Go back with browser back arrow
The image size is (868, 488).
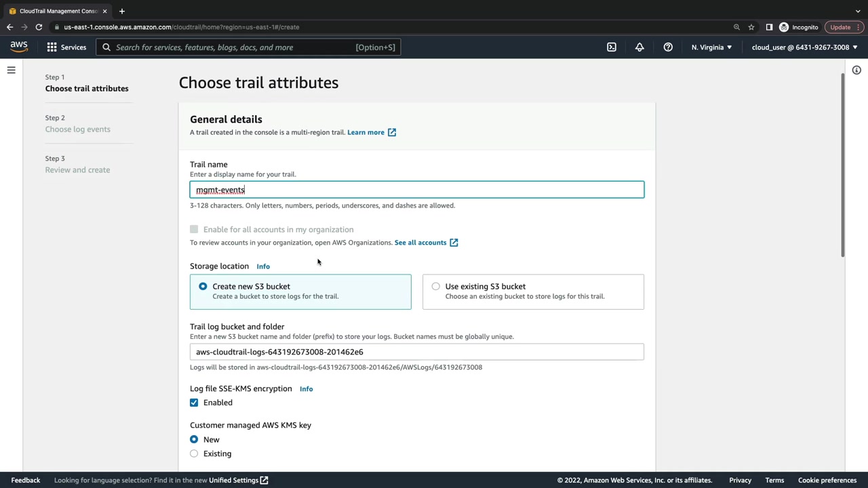click(9, 27)
